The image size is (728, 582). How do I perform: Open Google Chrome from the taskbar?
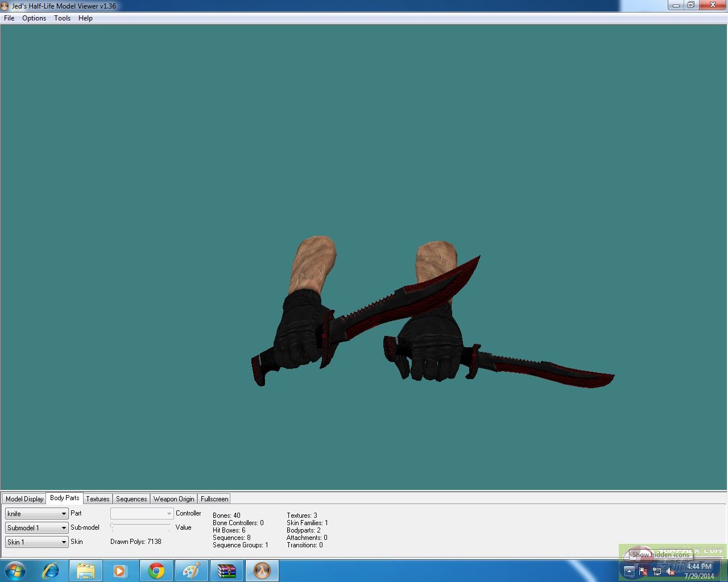tap(156, 570)
